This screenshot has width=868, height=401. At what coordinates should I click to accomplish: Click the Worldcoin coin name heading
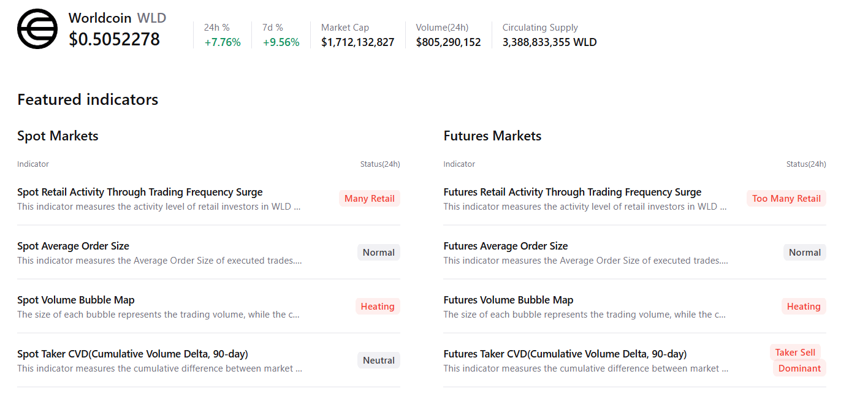[100, 18]
